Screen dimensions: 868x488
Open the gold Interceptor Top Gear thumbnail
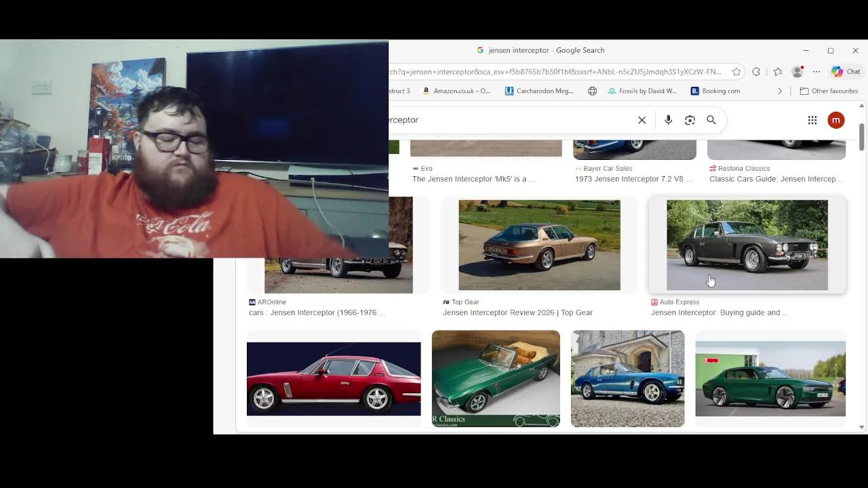point(539,245)
